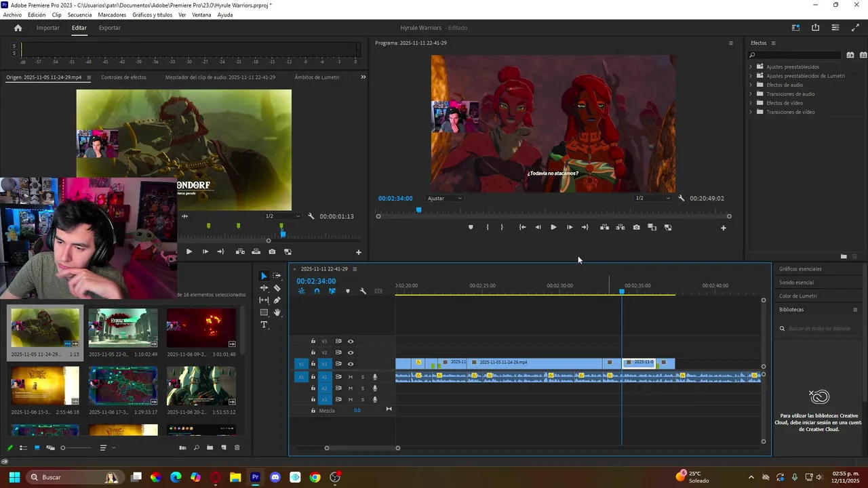Image resolution: width=868 pixels, height=488 pixels.
Task: Select the Hand tool
Action: 277,312
